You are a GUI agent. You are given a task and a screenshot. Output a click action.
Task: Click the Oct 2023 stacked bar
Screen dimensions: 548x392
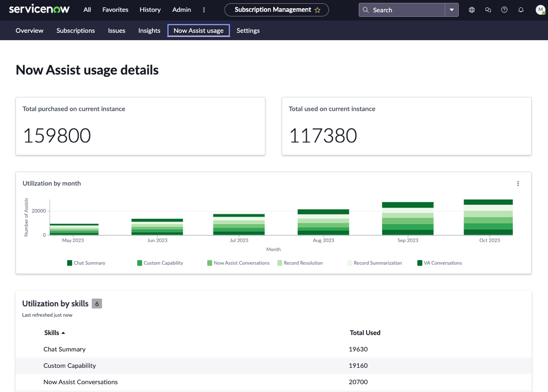coord(488,217)
